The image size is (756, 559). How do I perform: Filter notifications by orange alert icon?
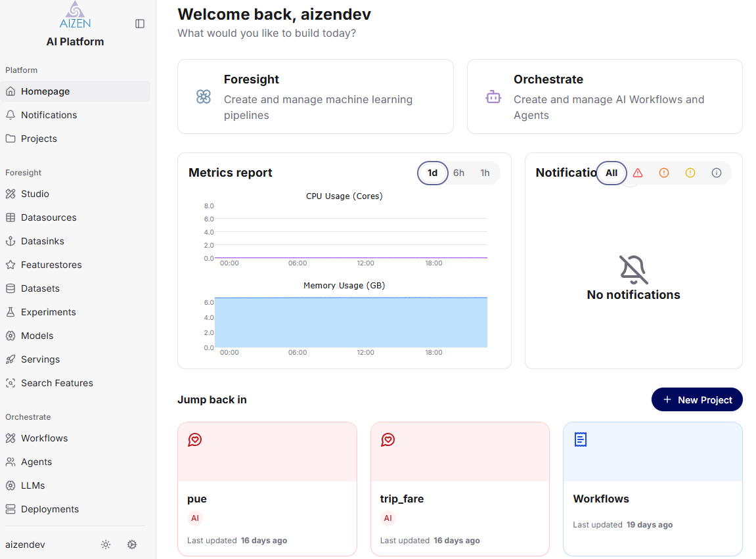[x=664, y=173]
